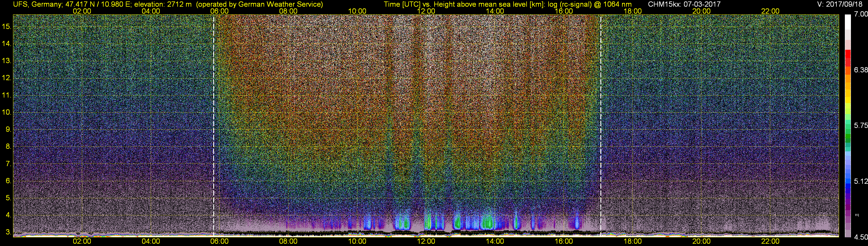Click the 5.75 colorbar tick label

coord(860,126)
